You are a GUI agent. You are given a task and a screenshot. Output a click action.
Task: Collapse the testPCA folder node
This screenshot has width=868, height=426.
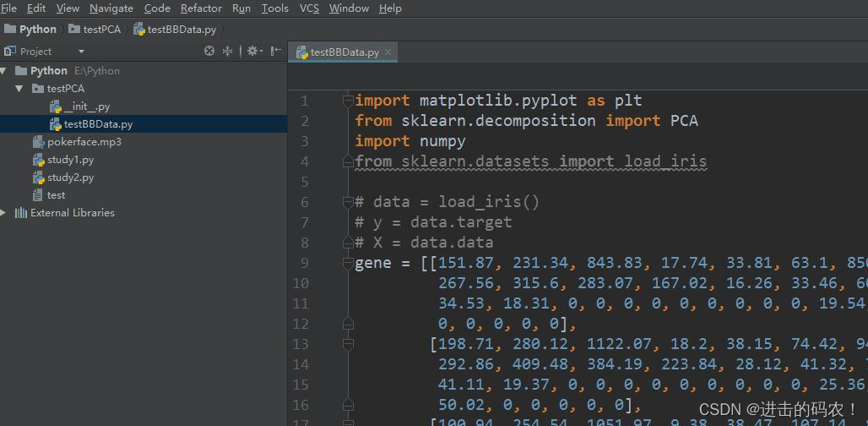click(x=20, y=88)
